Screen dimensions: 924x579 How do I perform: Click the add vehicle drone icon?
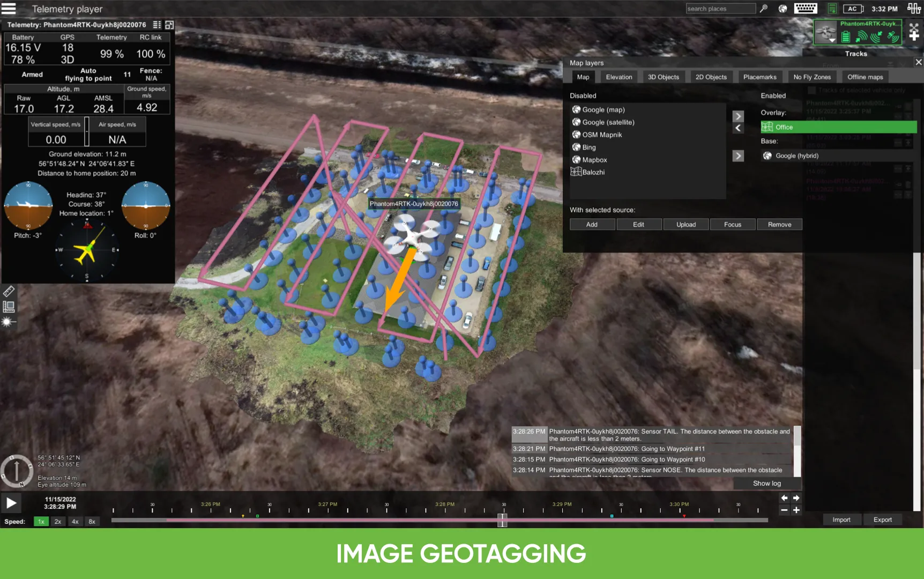coord(914,32)
